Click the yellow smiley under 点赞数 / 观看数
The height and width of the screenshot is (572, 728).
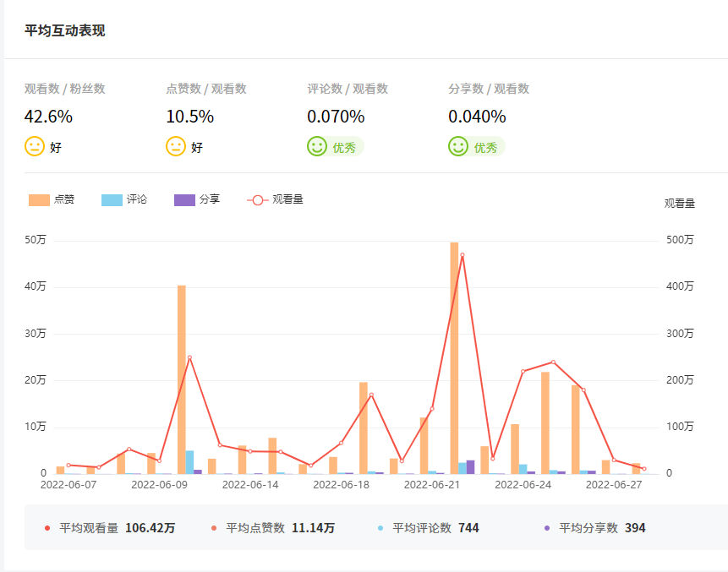point(176,146)
